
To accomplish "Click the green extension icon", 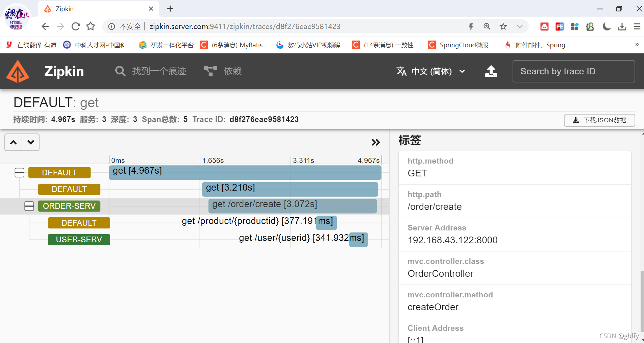I will click(590, 26).
